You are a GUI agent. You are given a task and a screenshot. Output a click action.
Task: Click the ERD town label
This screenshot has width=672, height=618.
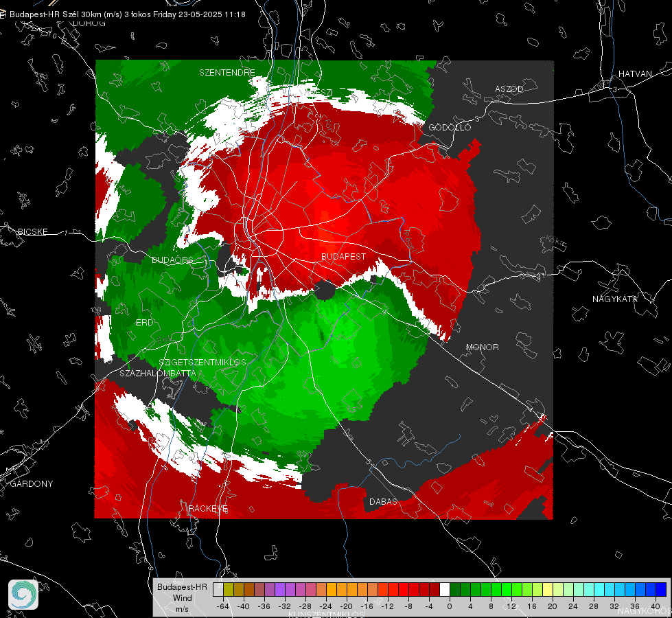[144, 323]
